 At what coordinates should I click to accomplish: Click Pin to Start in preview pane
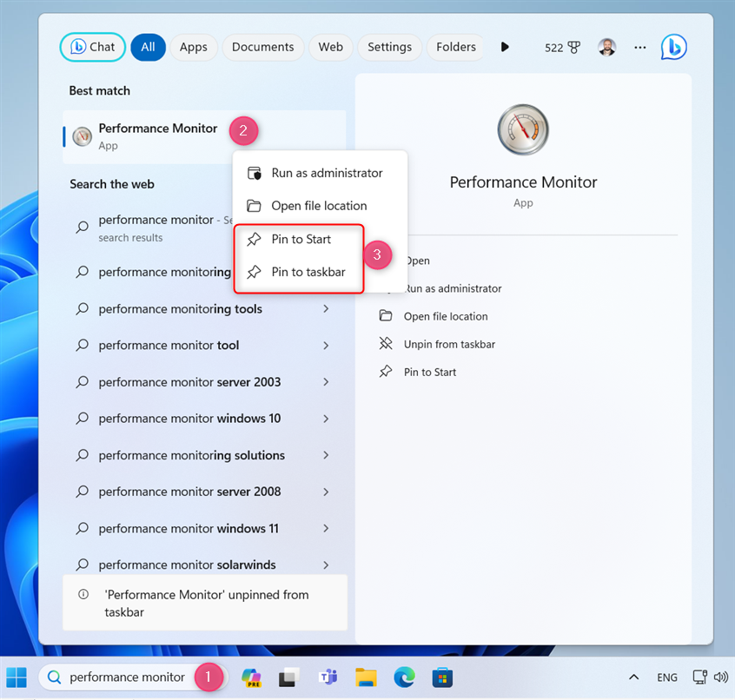(x=430, y=372)
